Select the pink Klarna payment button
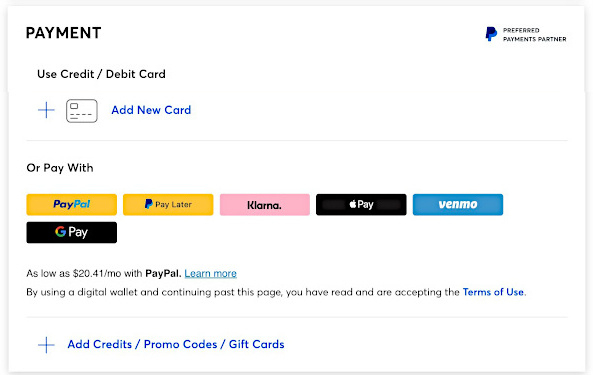Screen dimensions: 593x375 click(265, 205)
